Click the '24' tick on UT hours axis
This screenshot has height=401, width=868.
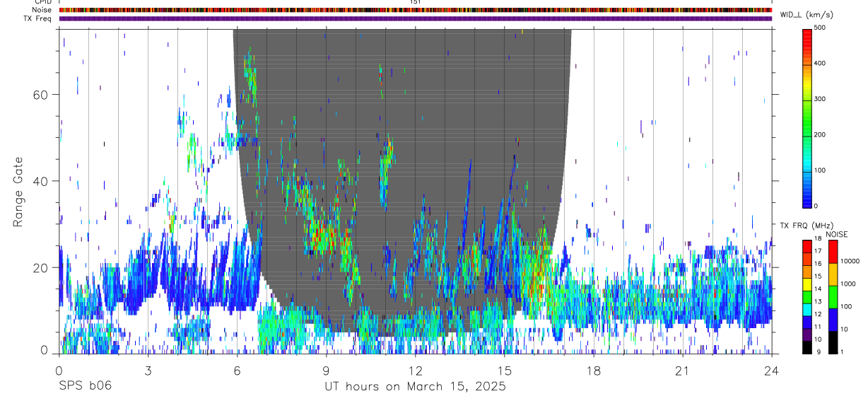click(x=772, y=370)
